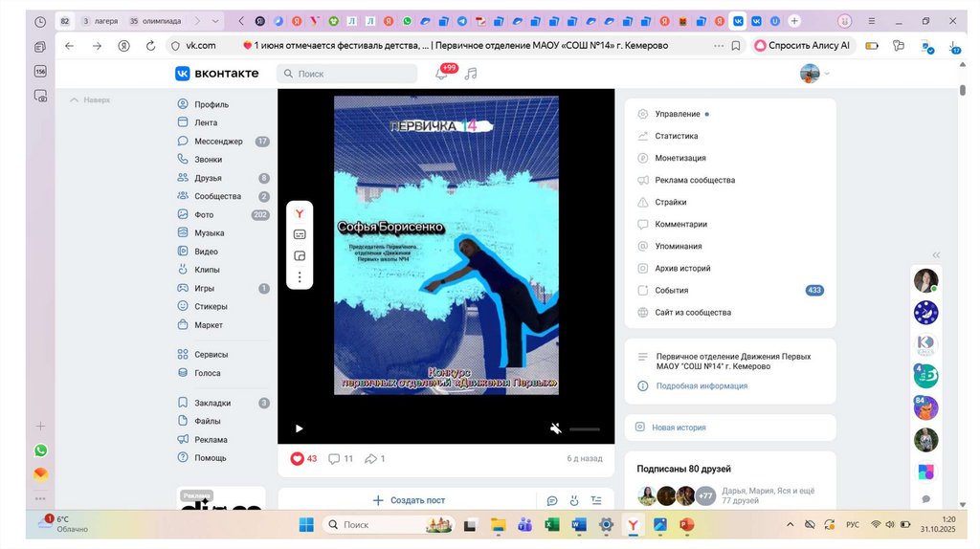980x549 pixels.
Task: Click the Подробная информация link
Action: 702,386
